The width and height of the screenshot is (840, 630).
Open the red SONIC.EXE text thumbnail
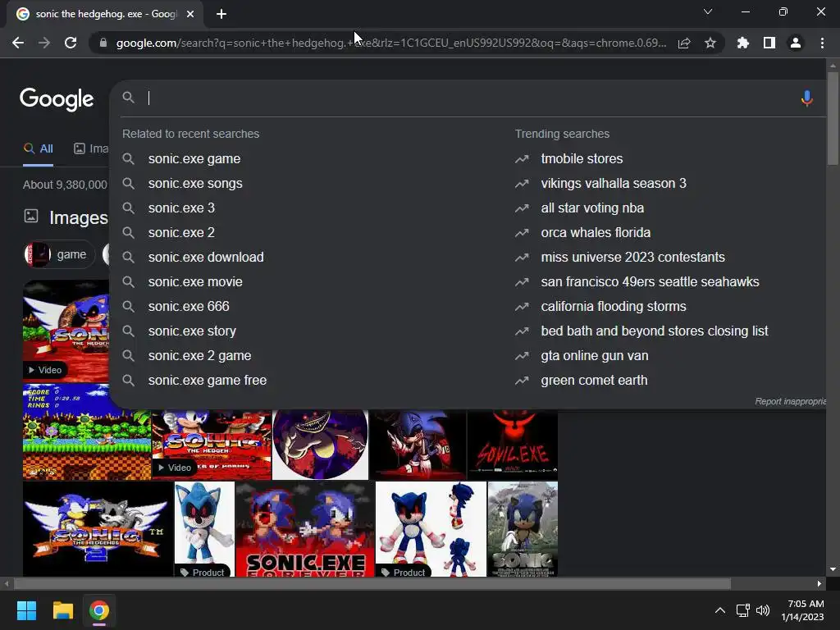click(513, 445)
